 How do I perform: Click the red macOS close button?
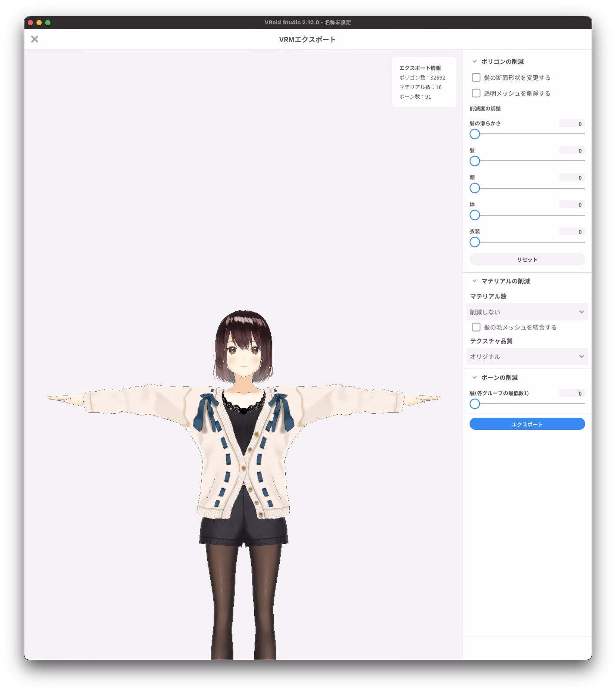tap(30, 23)
